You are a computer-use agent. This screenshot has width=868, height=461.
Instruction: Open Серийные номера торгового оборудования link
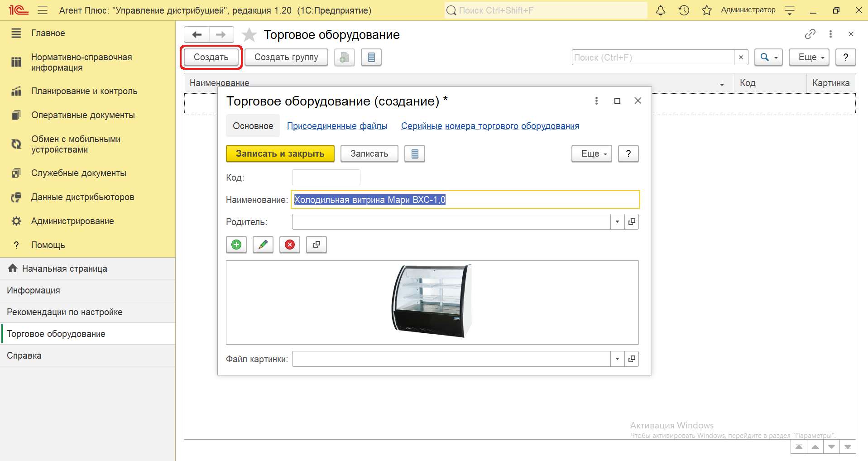490,126
